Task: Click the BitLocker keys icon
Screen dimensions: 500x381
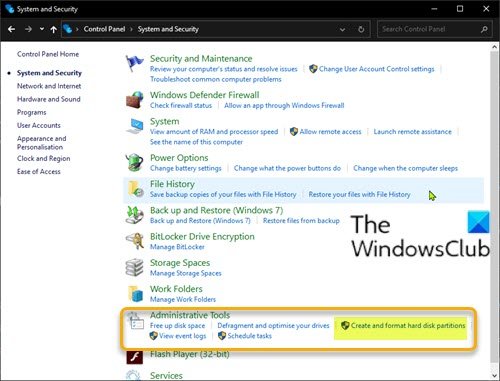Action: coord(135,241)
